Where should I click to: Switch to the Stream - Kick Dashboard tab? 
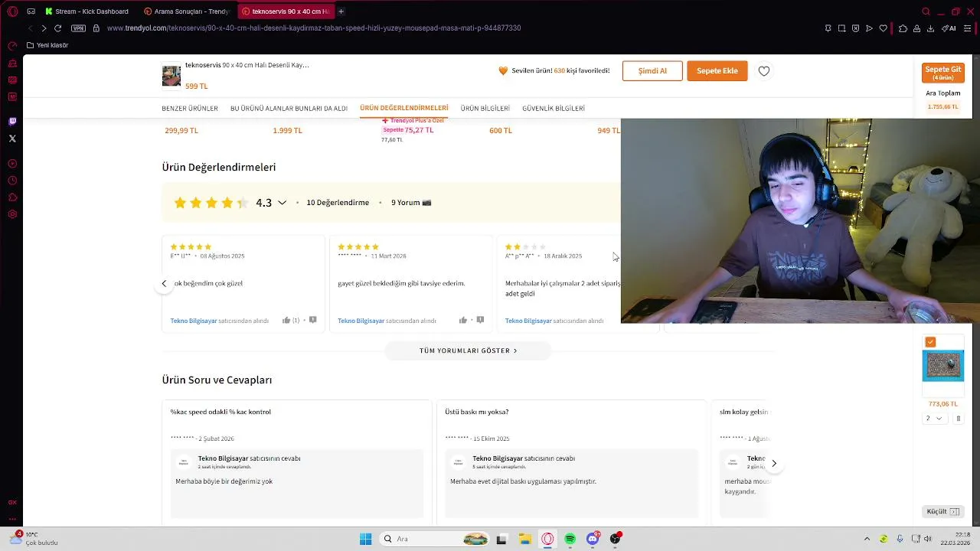[87, 11]
